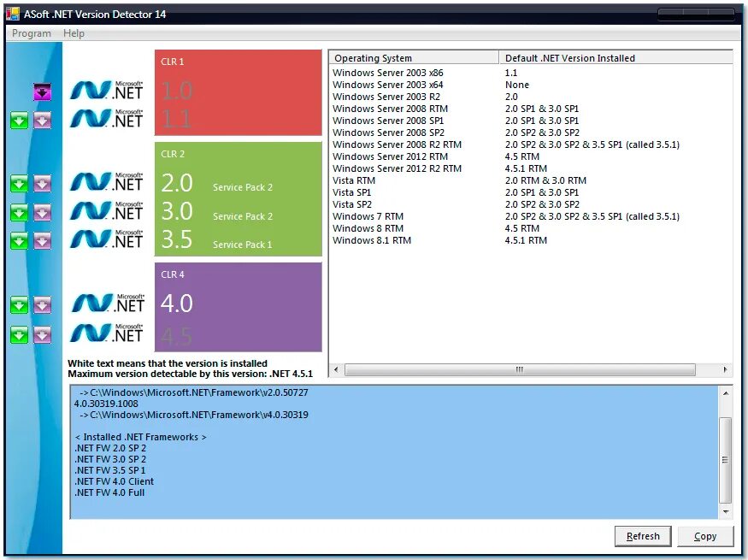The height and width of the screenshot is (560, 748).
Task: Select the 'Vista SP2' row
Action: tap(531, 204)
